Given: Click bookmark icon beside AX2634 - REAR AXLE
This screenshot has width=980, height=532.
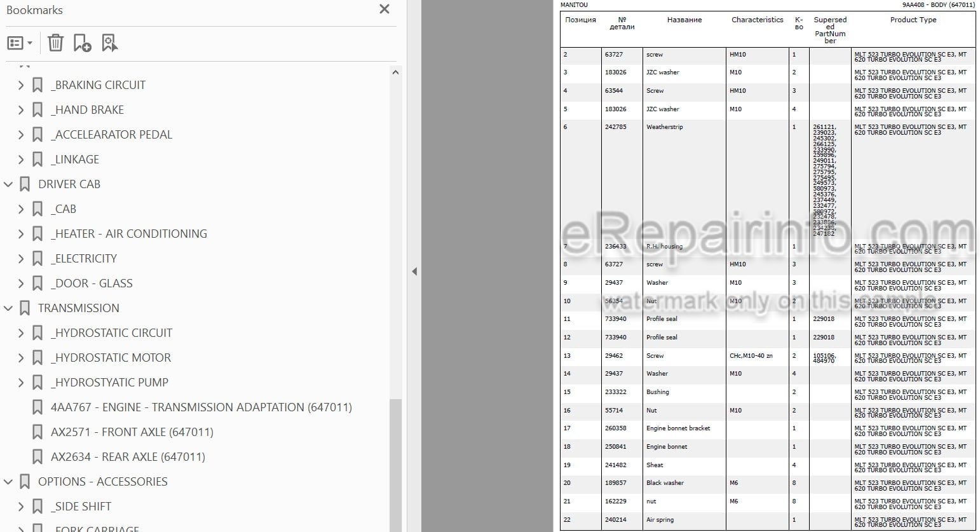Looking at the screenshot, I should (37, 456).
